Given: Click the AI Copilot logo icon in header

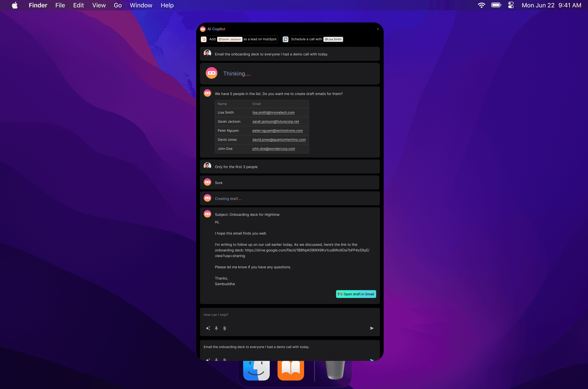Looking at the screenshot, I should [x=203, y=29].
